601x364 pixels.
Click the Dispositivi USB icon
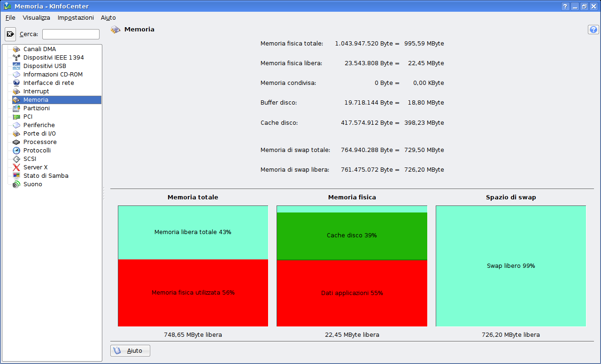click(16, 66)
